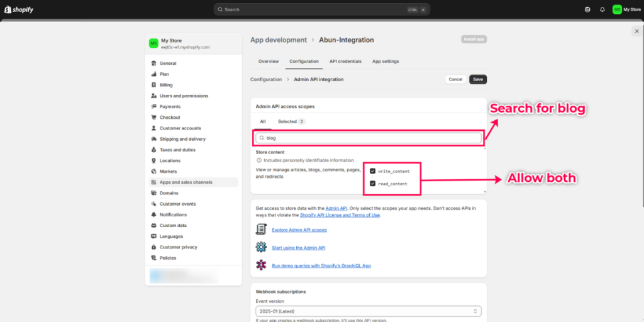Image resolution: width=644 pixels, height=322 pixels.
Task: Click the scopes search field containing blog
Action: [369, 138]
